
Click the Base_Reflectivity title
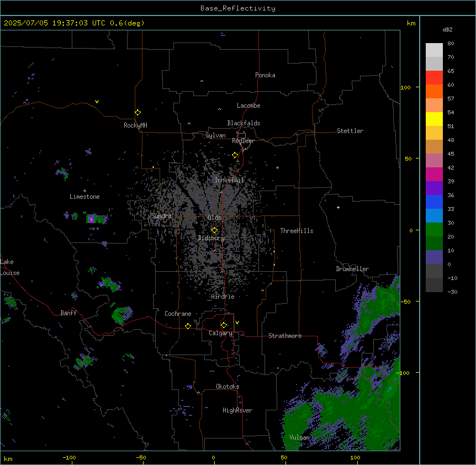click(x=238, y=8)
